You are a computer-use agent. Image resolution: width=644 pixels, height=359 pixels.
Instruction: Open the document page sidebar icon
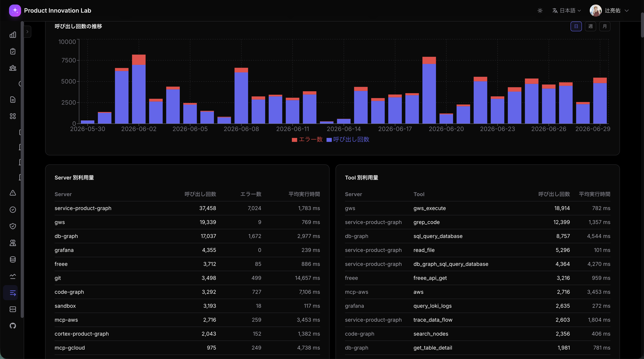13,100
